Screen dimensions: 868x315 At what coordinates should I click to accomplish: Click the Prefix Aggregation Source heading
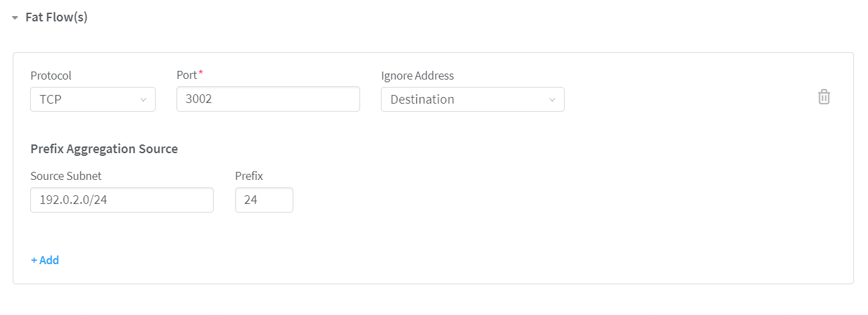coord(104,149)
